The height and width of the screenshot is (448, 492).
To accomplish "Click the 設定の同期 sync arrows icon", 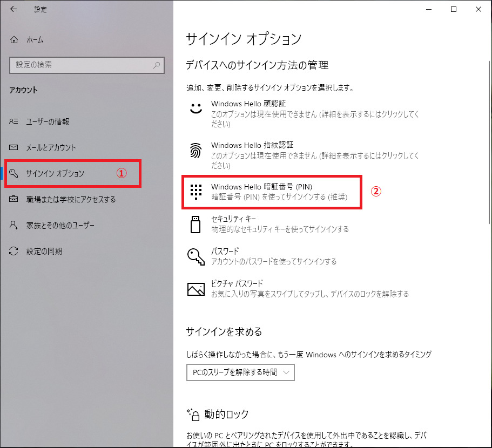I will click(14, 251).
